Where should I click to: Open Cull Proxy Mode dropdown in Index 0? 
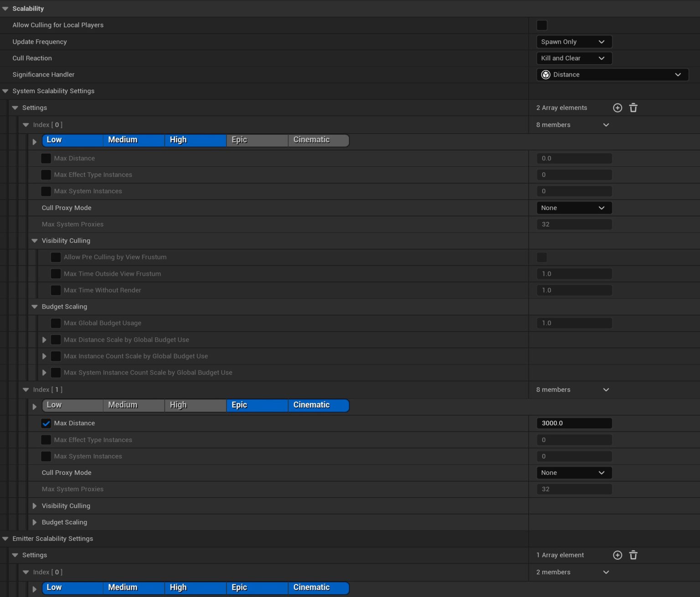click(x=574, y=207)
